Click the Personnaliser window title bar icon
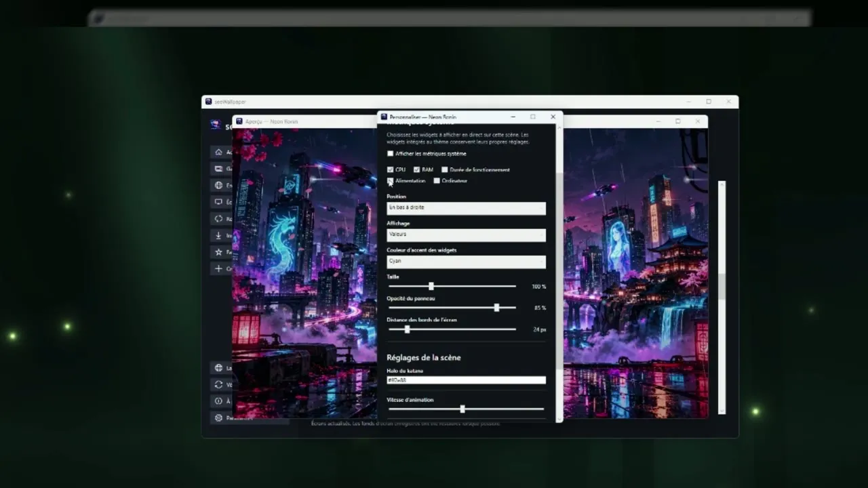Image resolution: width=868 pixels, height=488 pixels. tap(384, 117)
